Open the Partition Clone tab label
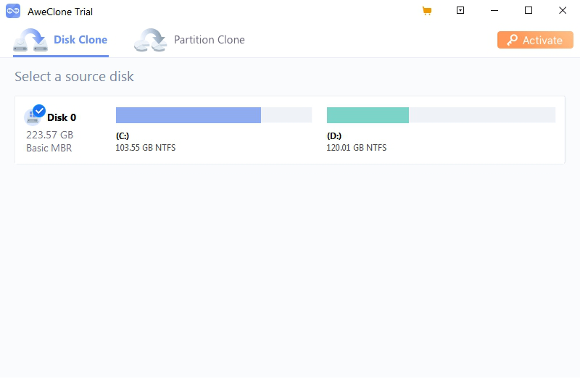 pos(210,40)
